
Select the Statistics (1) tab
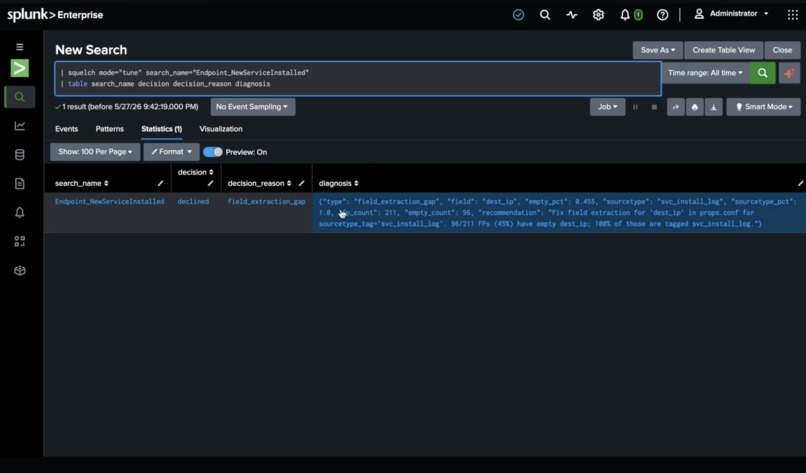tap(161, 129)
